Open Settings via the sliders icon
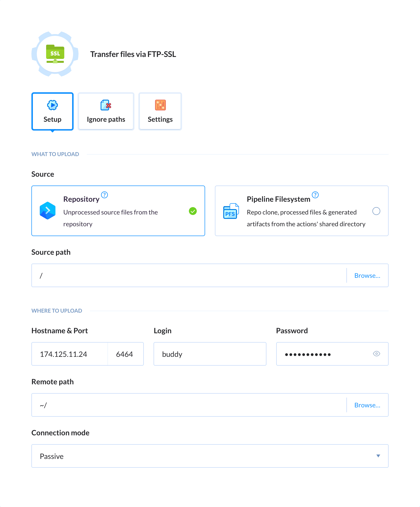 [160, 105]
